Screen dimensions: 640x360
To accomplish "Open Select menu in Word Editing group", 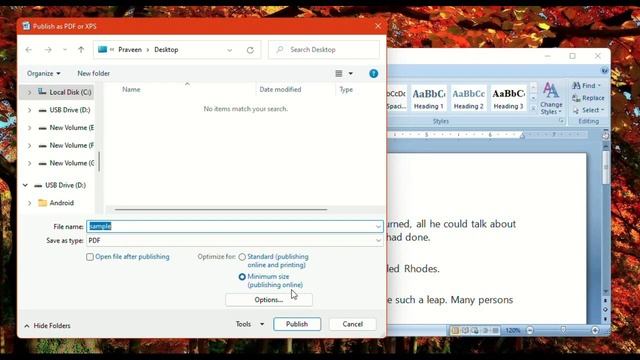I will point(588,110).
